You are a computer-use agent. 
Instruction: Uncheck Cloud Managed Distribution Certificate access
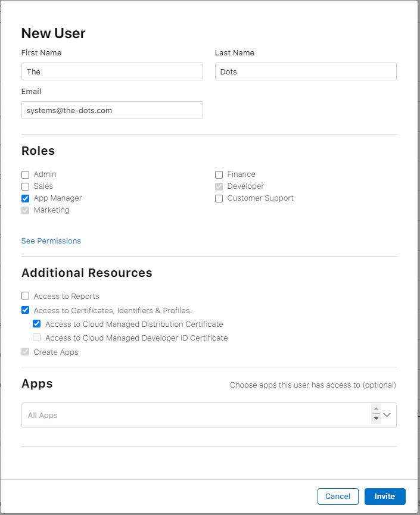37,324
